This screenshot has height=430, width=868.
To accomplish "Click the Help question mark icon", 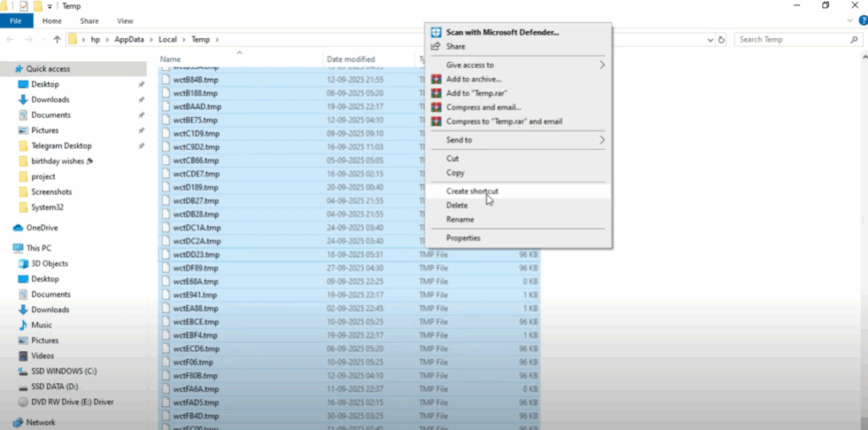I will pos(863,20).
